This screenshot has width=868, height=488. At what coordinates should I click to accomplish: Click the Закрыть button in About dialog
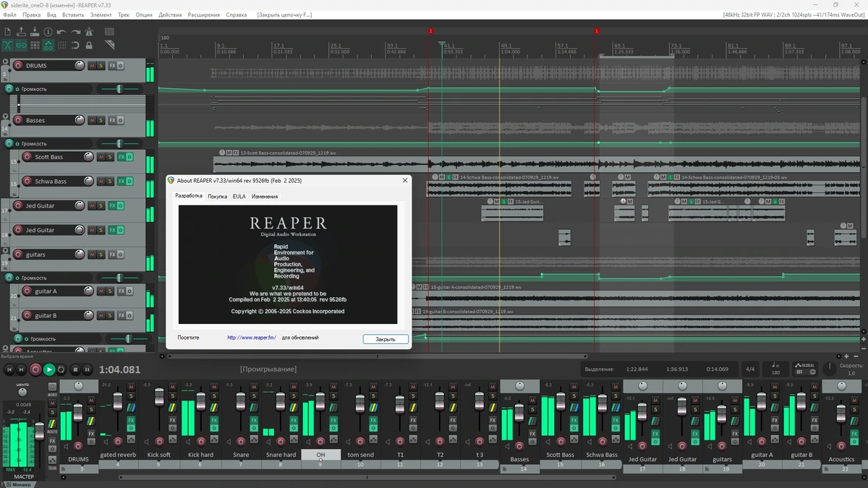point(386,339)
